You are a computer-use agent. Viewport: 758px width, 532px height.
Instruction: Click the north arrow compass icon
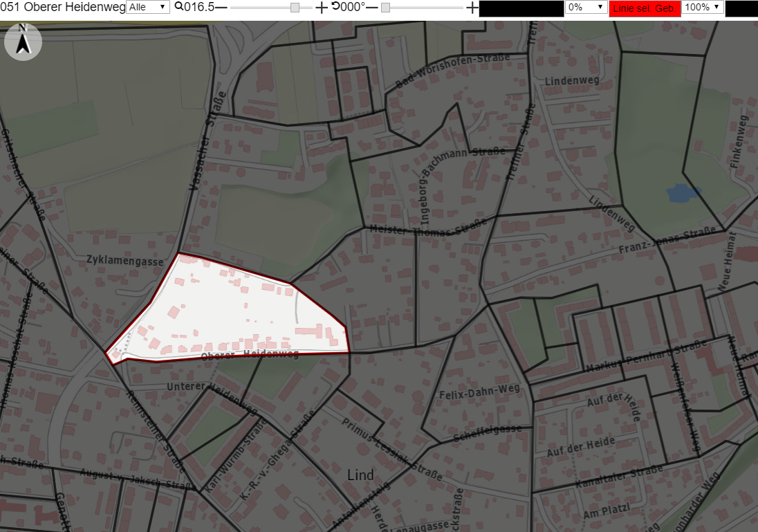(23, 42)
